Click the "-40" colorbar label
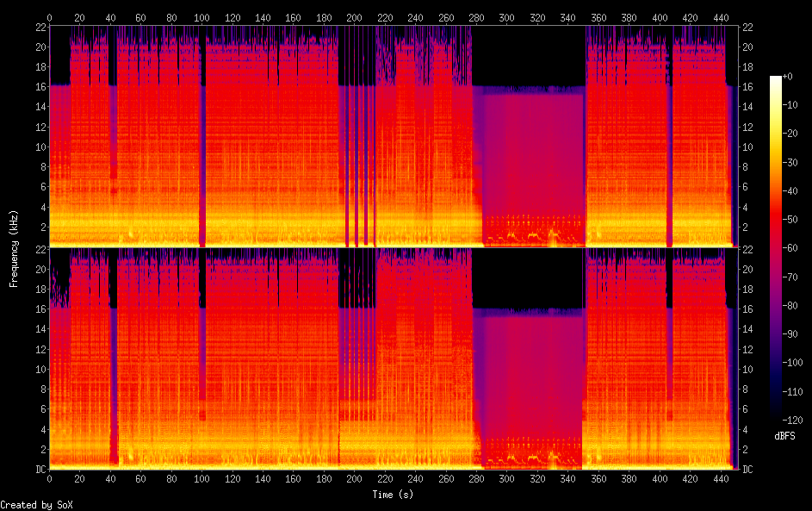This screenshot has height=511, width=812. pyautogui.click(x=790, y=190)
